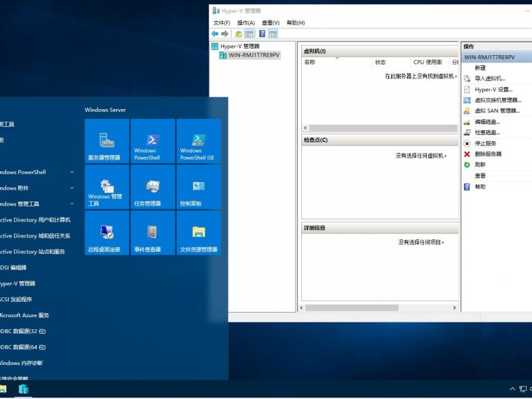Click the center pane's bottom left scroll arrow

click(x=302, y=308)
